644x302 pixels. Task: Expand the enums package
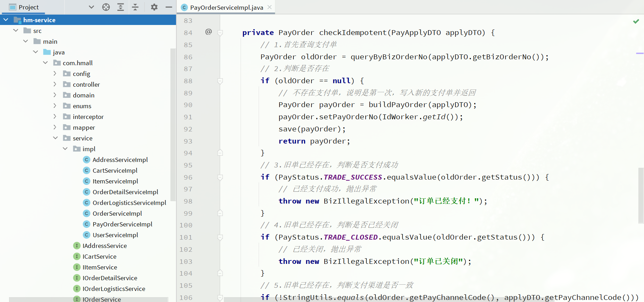pyautogui.click(x=55, y=106)
